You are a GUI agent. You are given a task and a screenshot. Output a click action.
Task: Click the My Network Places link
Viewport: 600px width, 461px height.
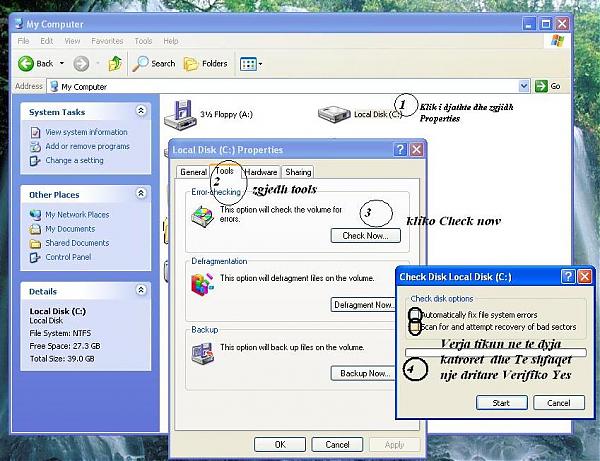coord(77,215)
